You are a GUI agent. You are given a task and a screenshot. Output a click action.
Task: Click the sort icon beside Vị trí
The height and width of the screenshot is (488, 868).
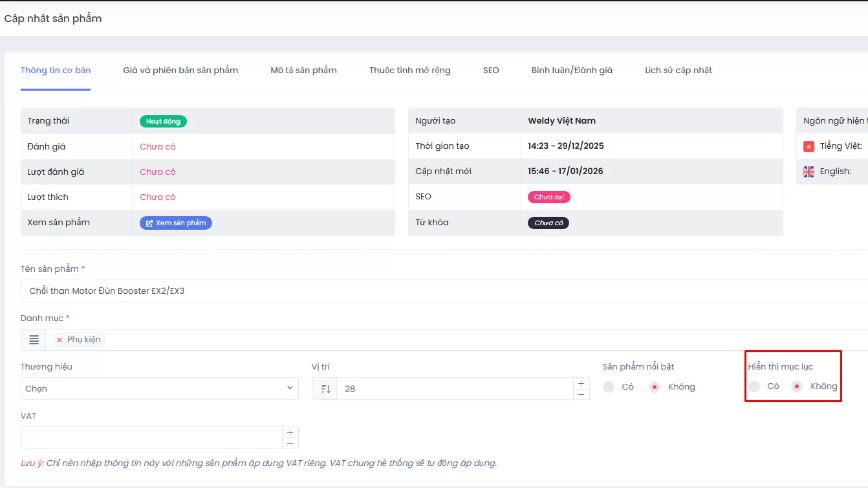(x=325, y=389)
